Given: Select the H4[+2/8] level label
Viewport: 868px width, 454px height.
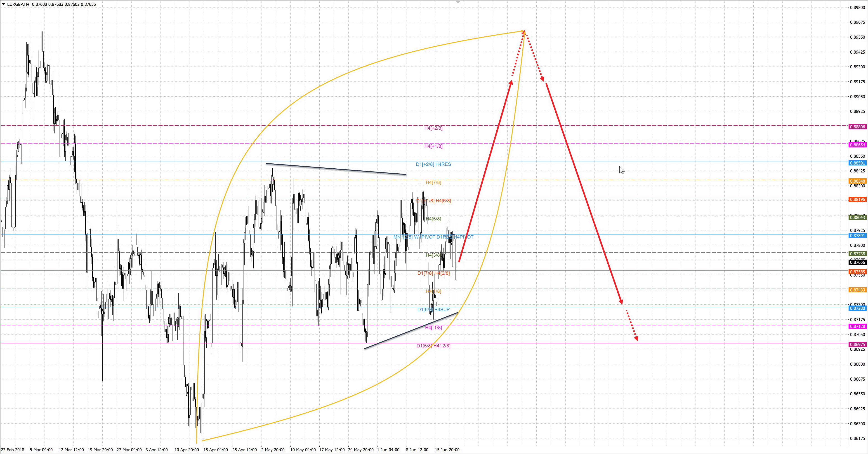Looking at the screenshot, I should pyautogui.click(x=433, y=128).
